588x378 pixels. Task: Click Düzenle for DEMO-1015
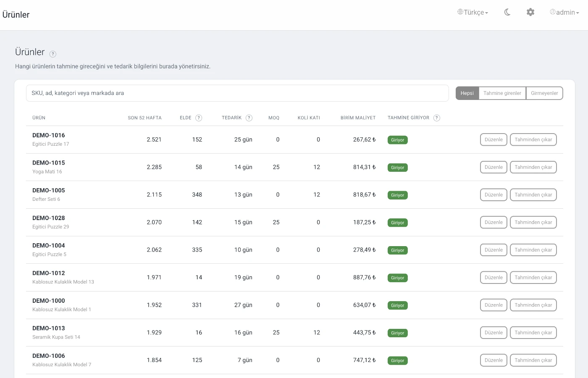(x=493, y=167)
